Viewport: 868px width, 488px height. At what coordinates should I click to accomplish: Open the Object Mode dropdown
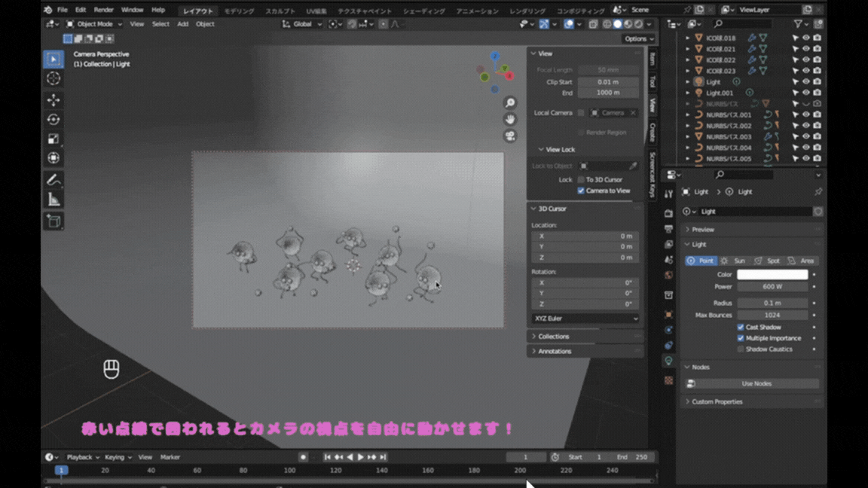click(94, 24)
